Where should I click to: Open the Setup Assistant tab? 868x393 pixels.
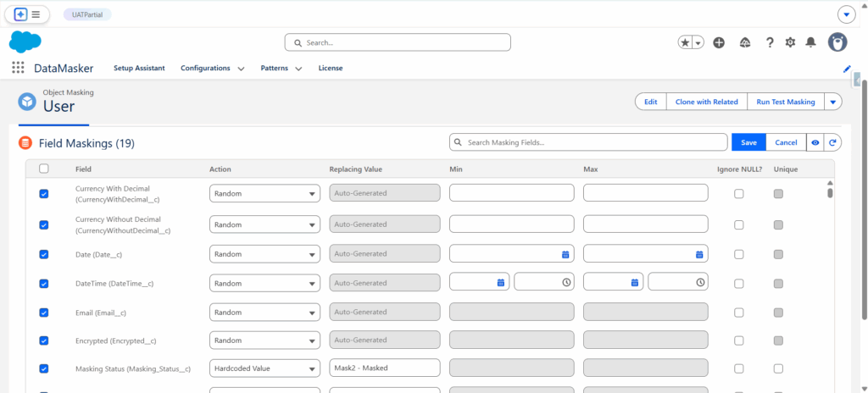click(139, 68)
